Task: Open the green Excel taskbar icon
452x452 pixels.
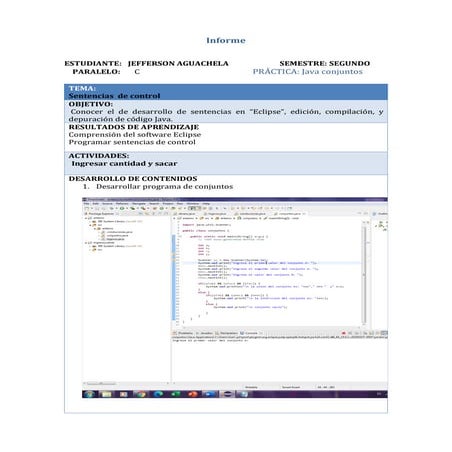Action: pos(175,394)
